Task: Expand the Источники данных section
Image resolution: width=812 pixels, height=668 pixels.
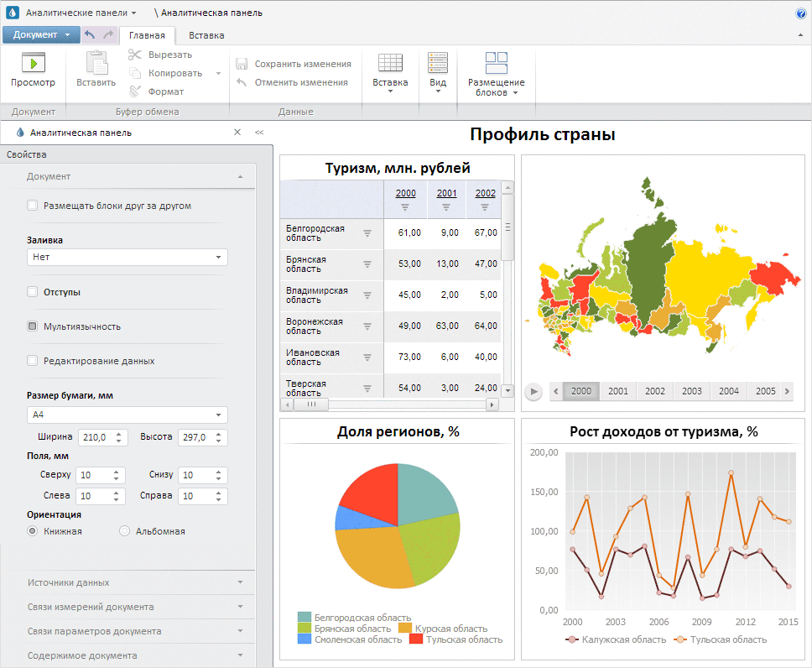Action: pos(134,582)
